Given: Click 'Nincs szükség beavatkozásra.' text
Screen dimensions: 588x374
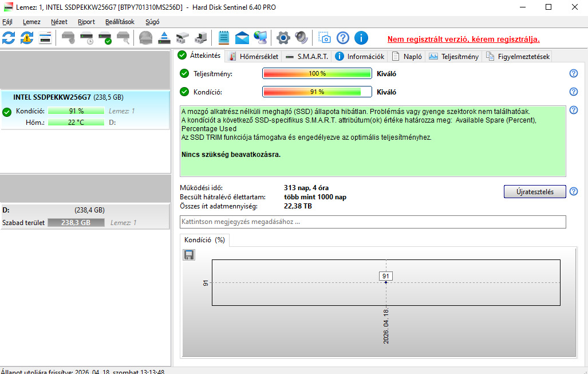Looking at the screenshot, I should click(231, 155).
